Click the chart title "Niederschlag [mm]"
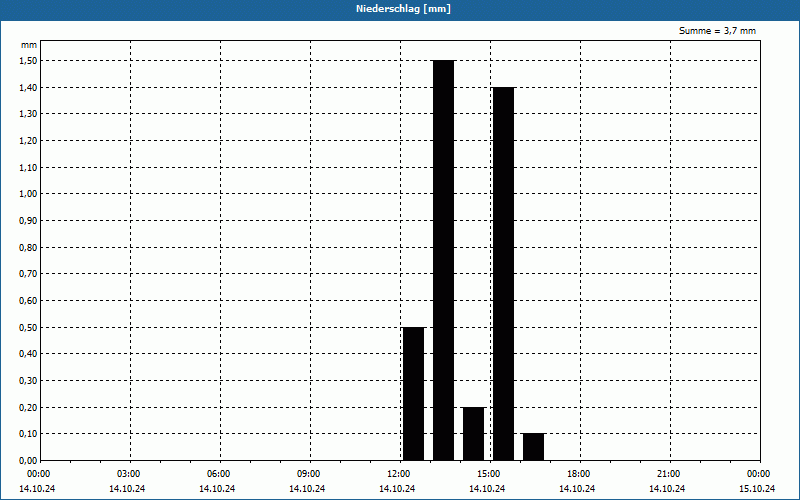The image size is (800, 500). coord(403,9)
